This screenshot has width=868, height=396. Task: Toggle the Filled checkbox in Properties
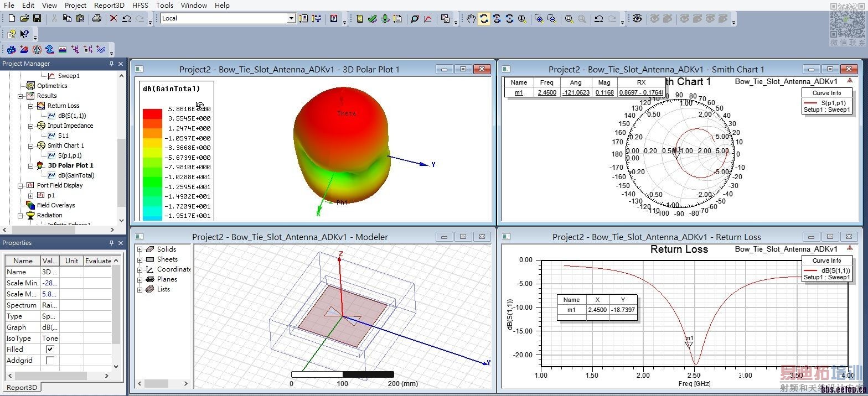point(50,350)
